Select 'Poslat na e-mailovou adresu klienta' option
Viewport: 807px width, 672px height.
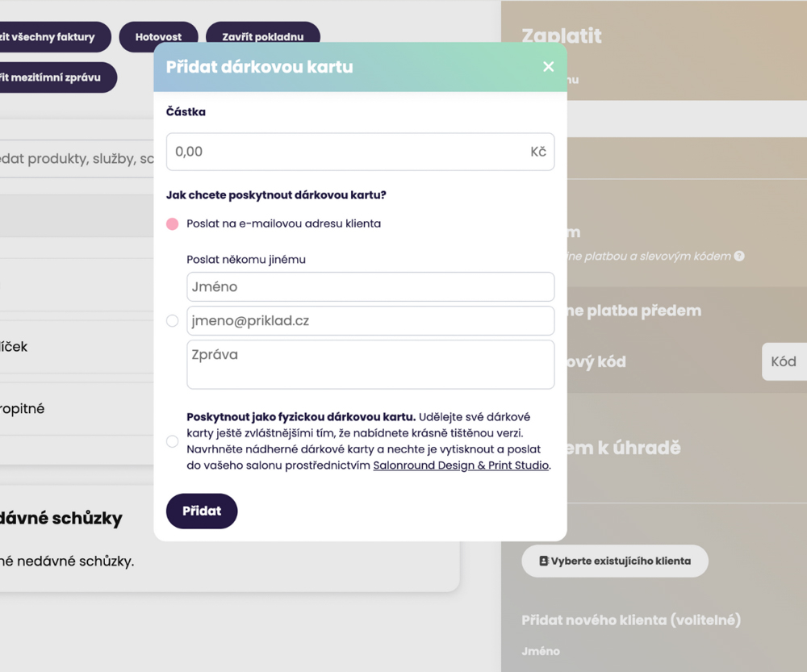coord(172,223)
